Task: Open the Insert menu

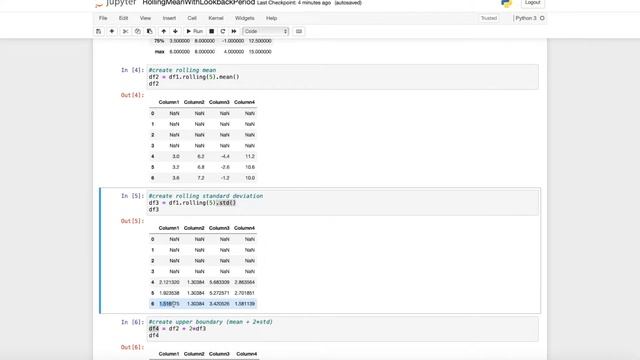Action: 169,18
